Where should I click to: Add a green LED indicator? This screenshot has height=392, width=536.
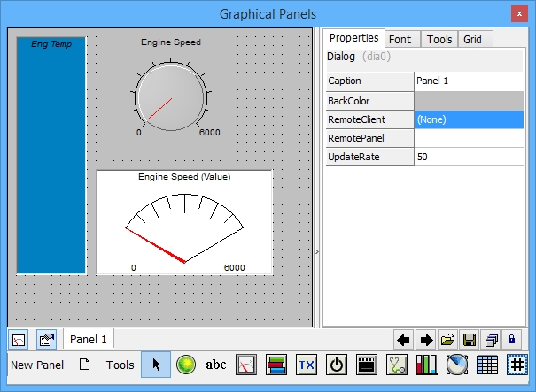(185, 365)
